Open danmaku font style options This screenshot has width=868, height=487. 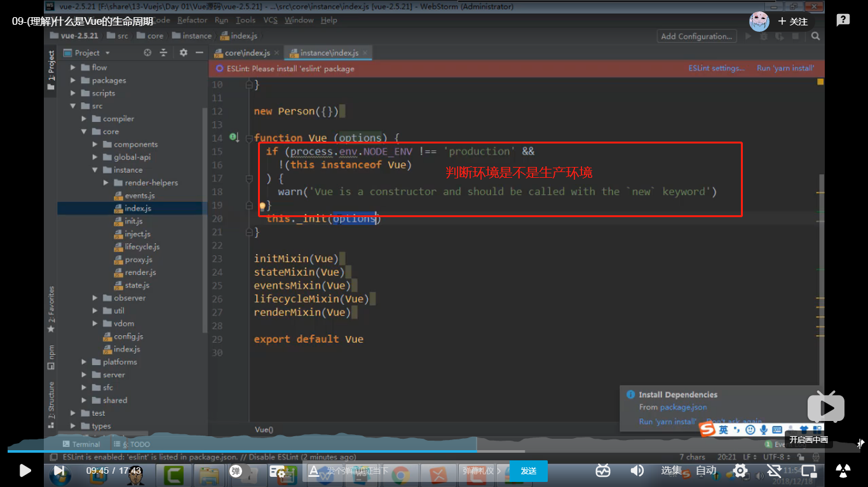[x=313, y=470]
